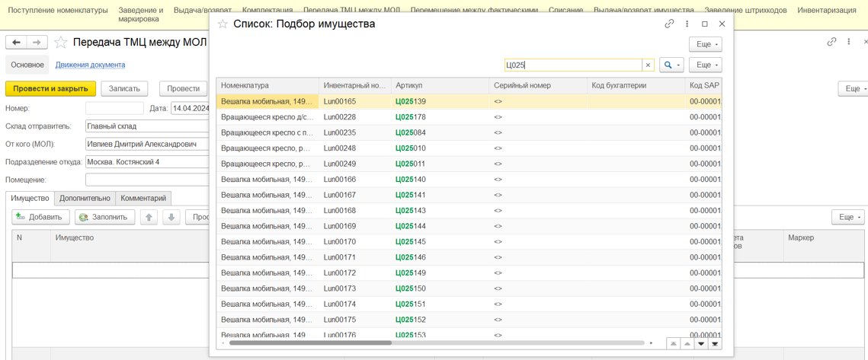Sort by the Номенклатура column header
The image size is (868, 360).
coord(267,86)
